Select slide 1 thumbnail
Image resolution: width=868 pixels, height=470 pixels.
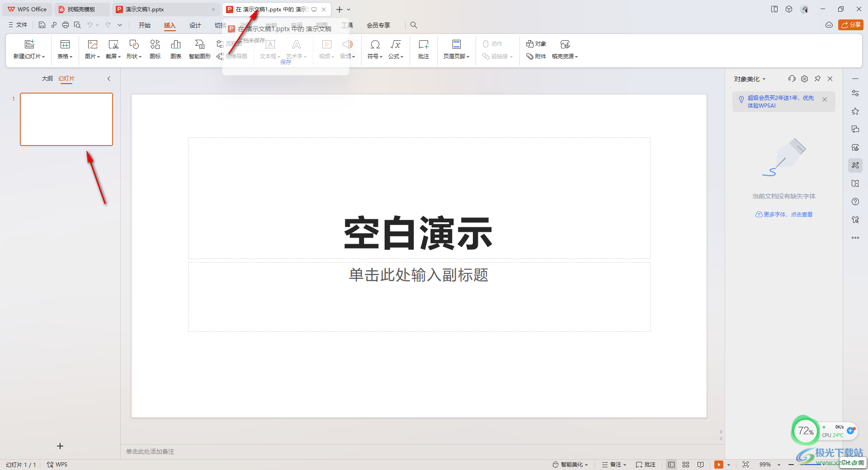[66, 119]
